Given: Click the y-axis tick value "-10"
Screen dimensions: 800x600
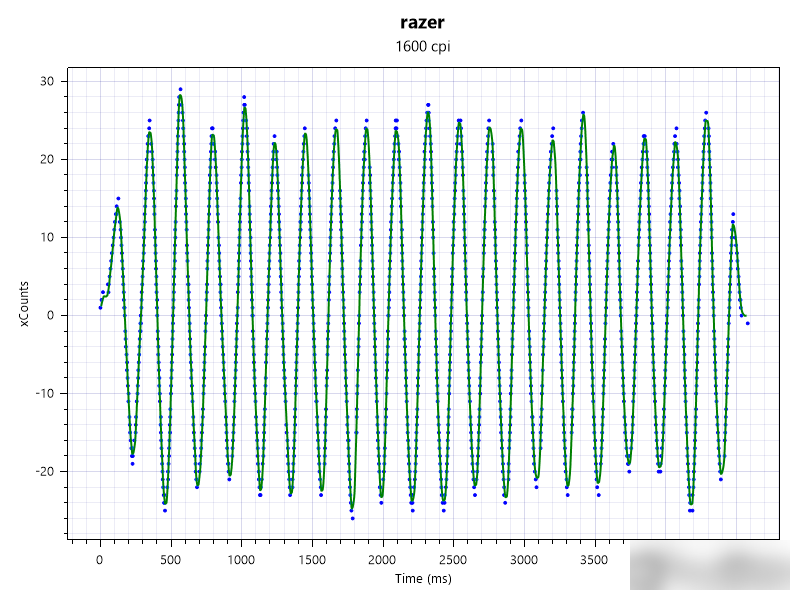Looking at the screenshot, I should (44, 393).
